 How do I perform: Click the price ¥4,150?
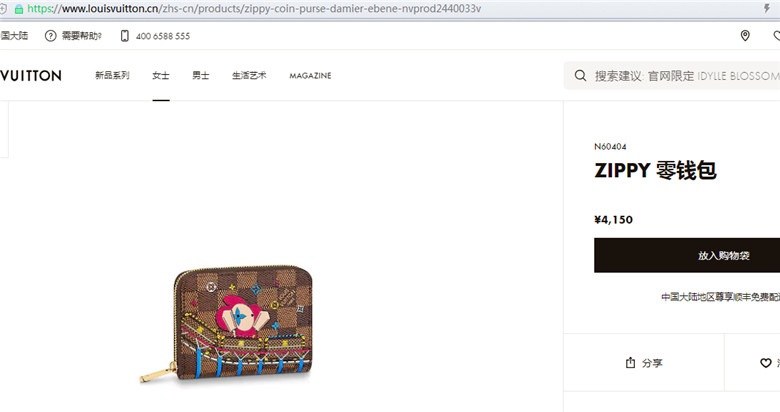pos(613,219)
